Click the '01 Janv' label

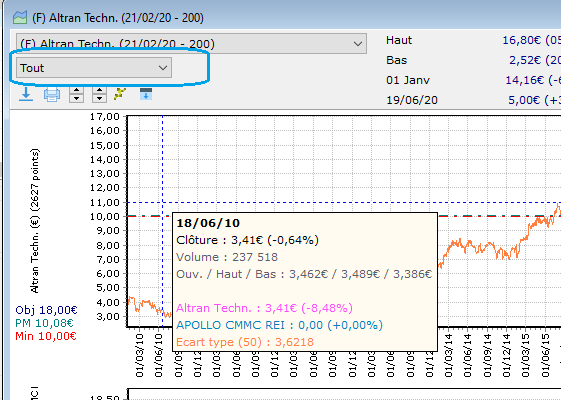(x=408, y=80)
